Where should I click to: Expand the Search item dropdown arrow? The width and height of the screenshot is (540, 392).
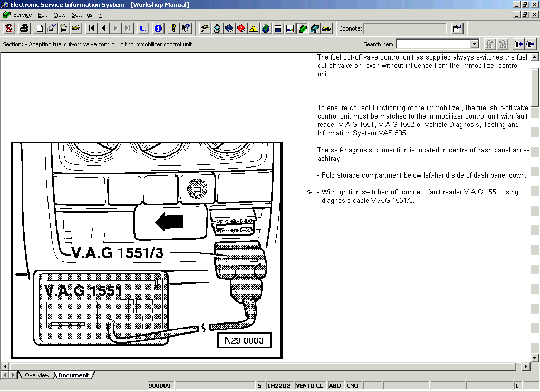coord(475,44)
